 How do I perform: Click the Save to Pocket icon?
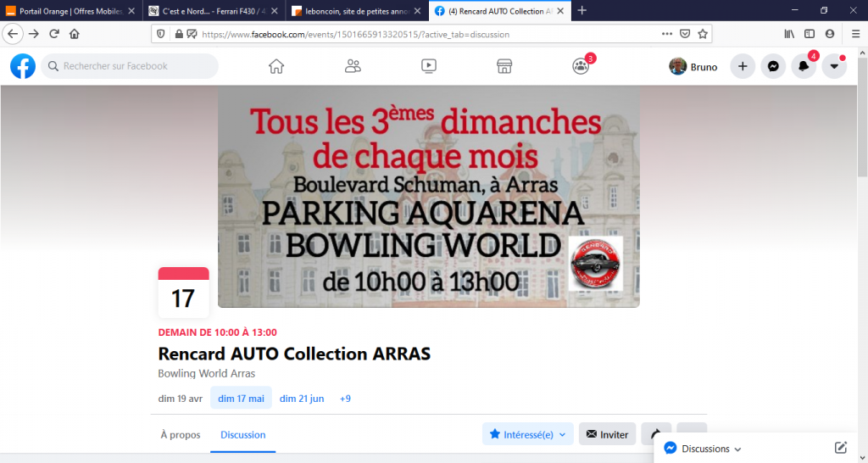(685, 34)
